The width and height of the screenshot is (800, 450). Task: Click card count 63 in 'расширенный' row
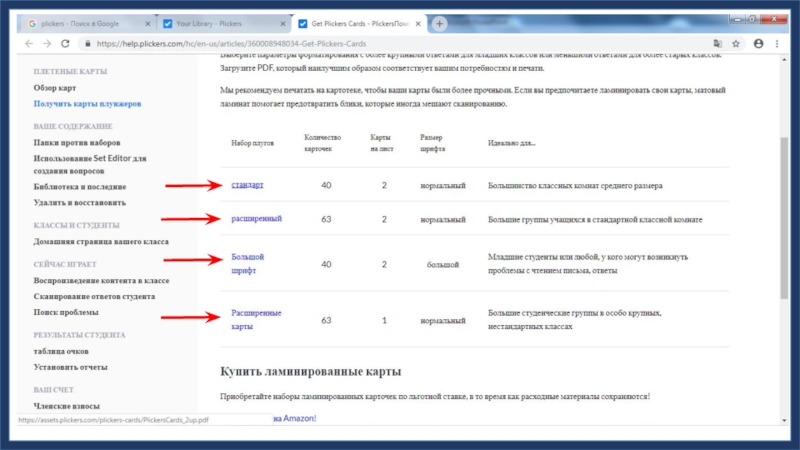tap(326, 219)
